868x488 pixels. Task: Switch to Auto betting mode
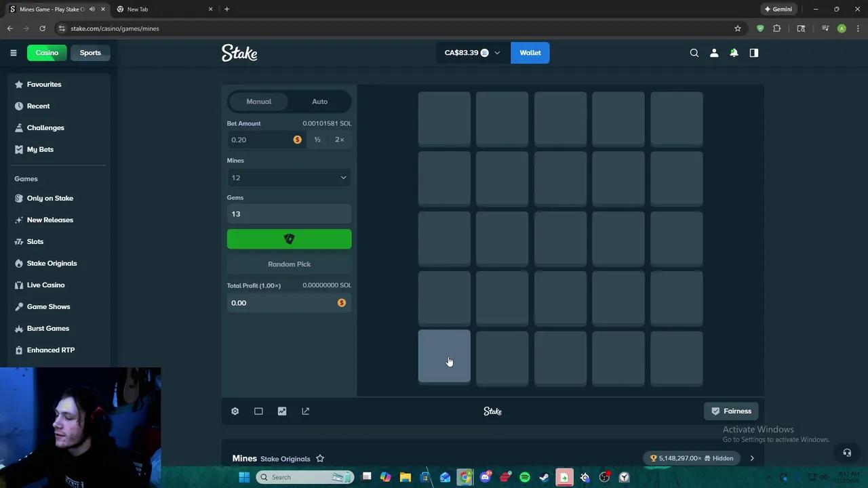click(319, 102)
